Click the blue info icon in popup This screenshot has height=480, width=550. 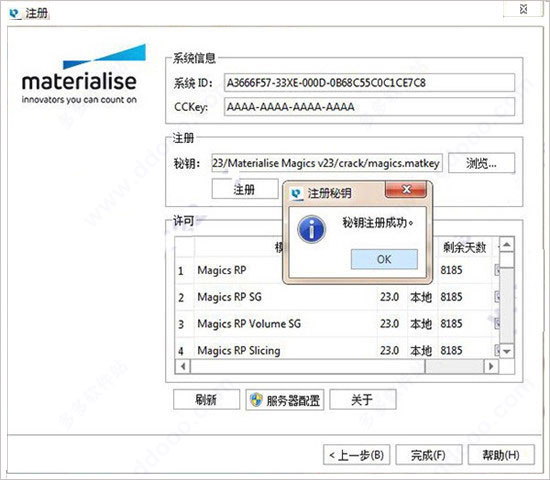[x=311, y=229]
